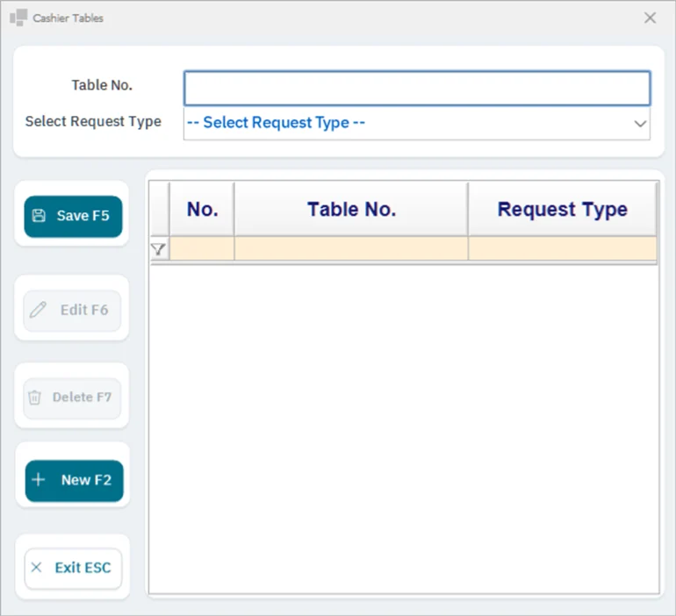Sort by the No. column header
This screenshot has width=676, height=616.
(x=202, y=209)
